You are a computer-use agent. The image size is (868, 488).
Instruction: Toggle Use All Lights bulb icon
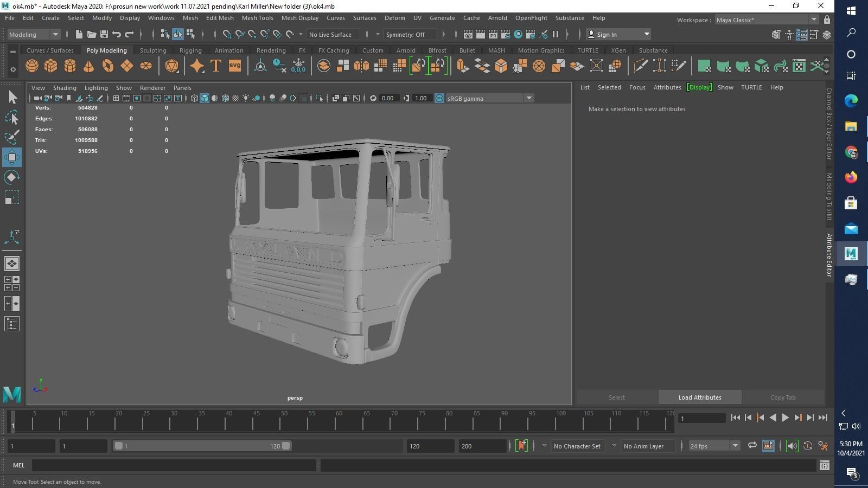[246, 98]
